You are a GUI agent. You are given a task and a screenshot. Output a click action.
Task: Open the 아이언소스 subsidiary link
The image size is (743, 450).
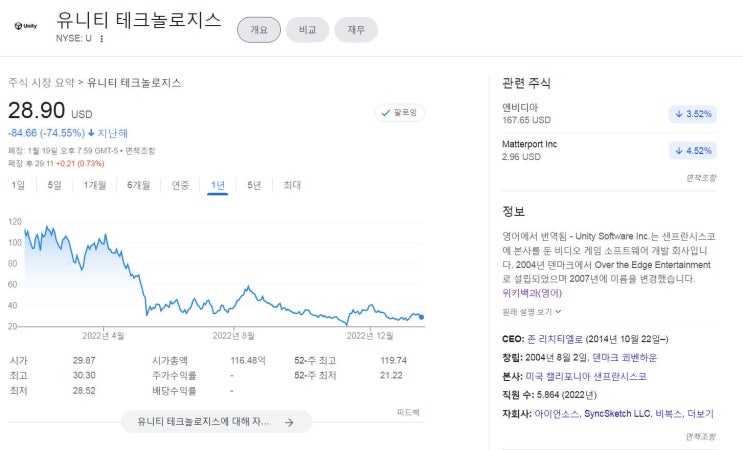click(556, 414)
